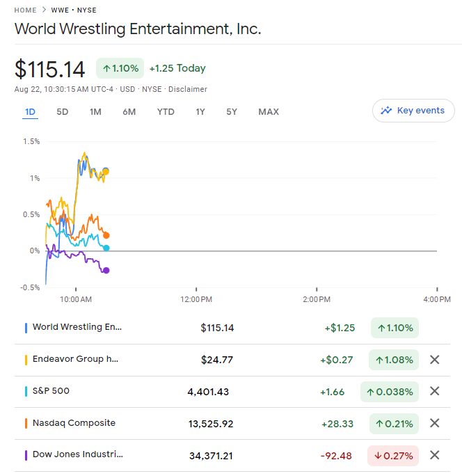Switch to the YTD range tab

click(166, 112)
